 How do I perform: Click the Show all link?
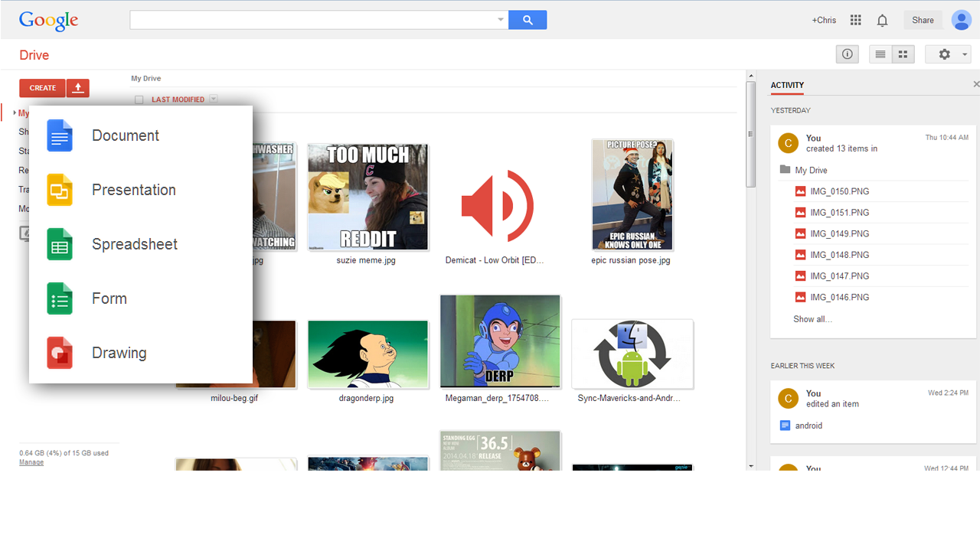[812, 319]
